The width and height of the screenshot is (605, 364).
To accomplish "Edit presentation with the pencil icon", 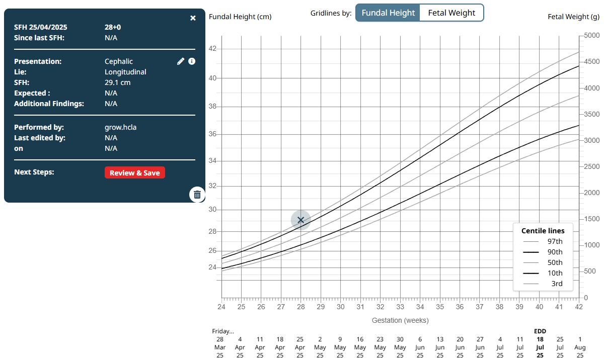I will pyautogui.click(x=181, y=61).
